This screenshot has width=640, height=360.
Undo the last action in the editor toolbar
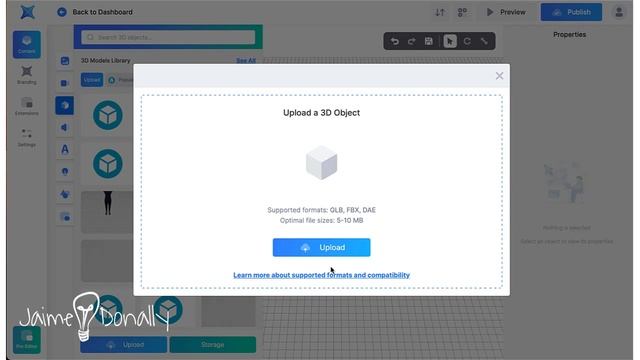coord(394,41)
